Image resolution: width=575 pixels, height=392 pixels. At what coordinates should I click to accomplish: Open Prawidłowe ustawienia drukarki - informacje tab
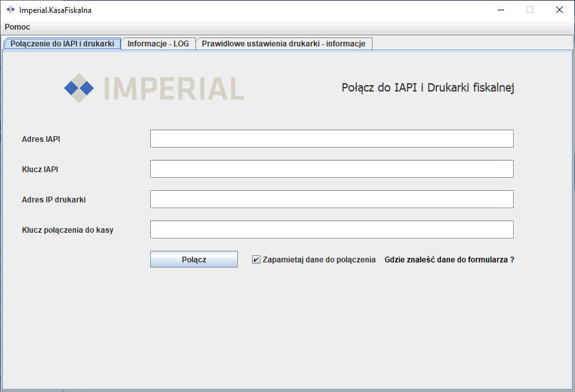284,44
